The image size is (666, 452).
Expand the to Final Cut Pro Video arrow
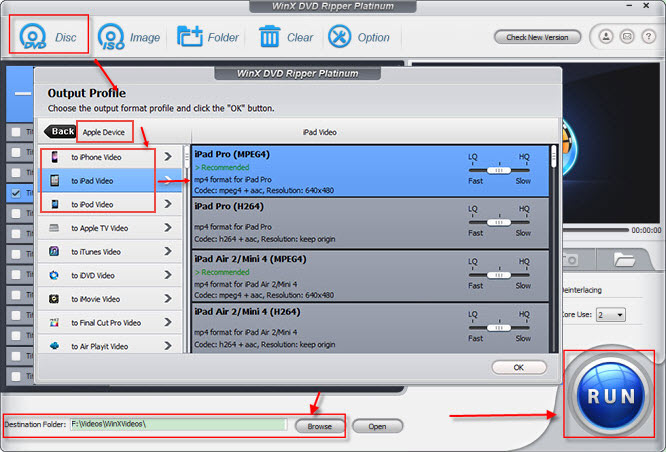point(168,322)
